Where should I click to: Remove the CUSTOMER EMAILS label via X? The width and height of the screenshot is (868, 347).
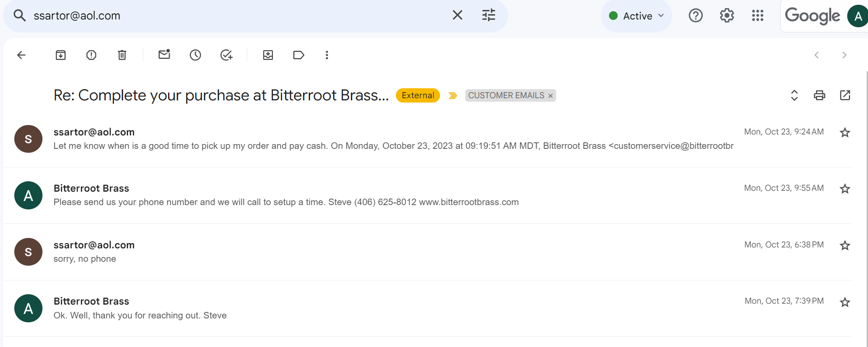[x=551, y=96]
